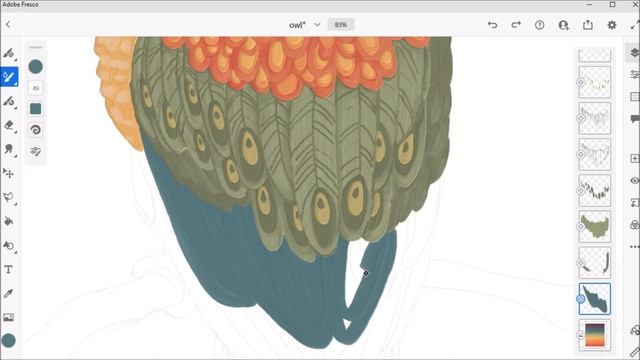Select the Pixel brushes tool
This screenshot has width=640, height=360.
pyautogui.click(x=9, y=53)
